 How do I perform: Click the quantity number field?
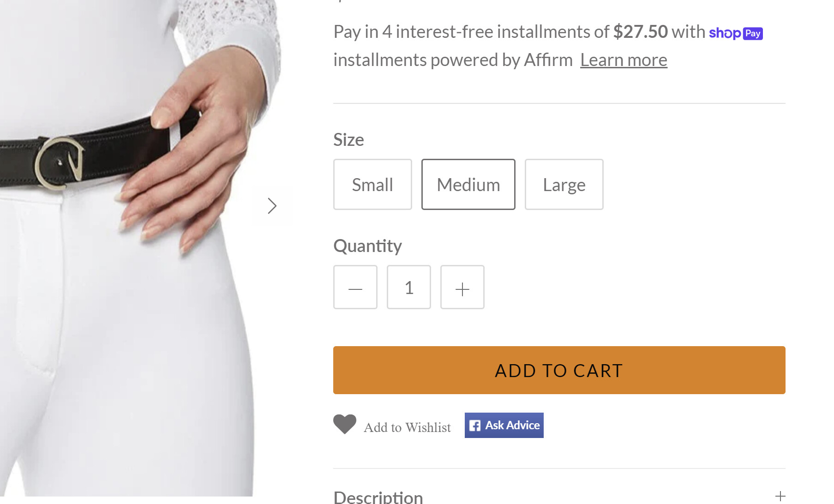coord(409,288)
